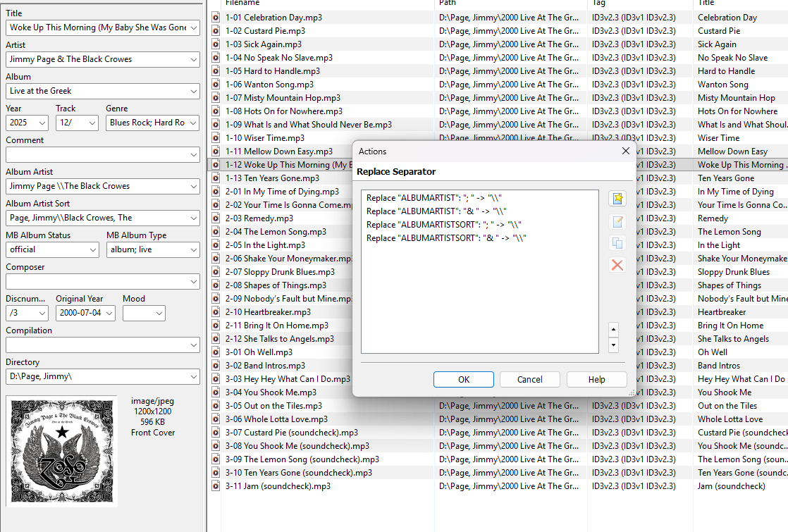Click the Cancel button

pyautogui.click(x=530, y=380)
